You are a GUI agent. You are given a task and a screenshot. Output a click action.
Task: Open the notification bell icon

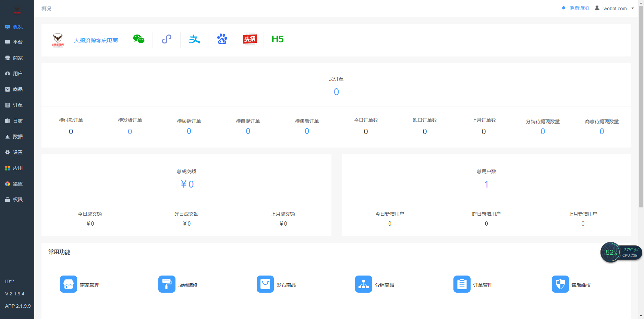pyautogui.click(x=563, y=8)
